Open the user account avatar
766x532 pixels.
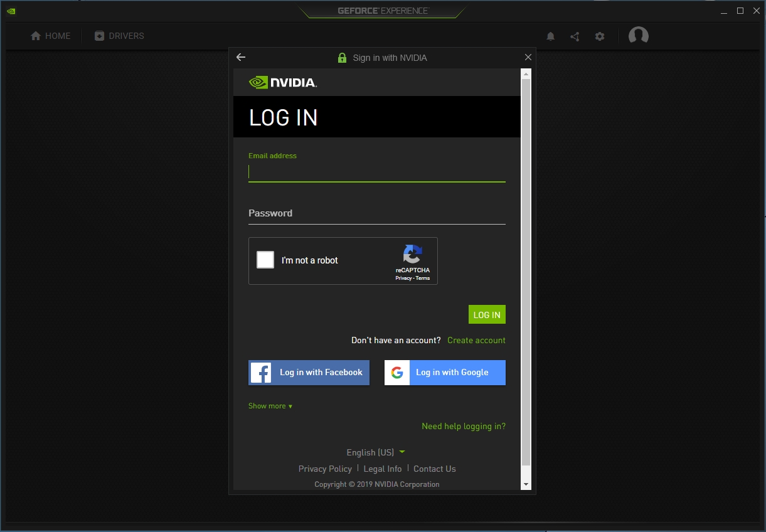point(639,36)
